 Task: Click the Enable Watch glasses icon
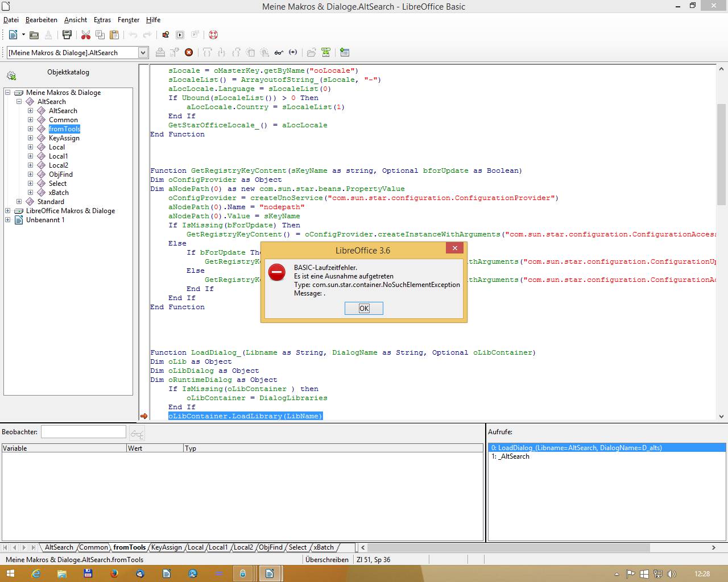tap(279, 52)
